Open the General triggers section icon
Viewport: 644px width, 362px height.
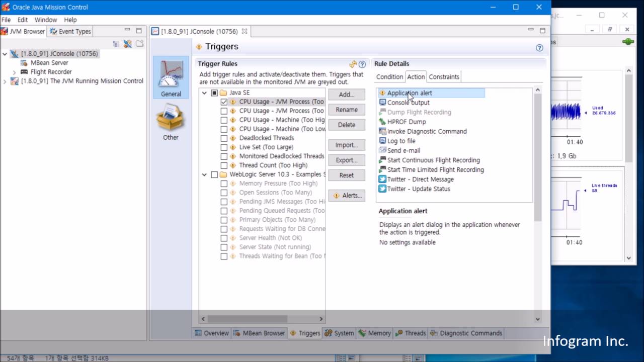point(171,77)
